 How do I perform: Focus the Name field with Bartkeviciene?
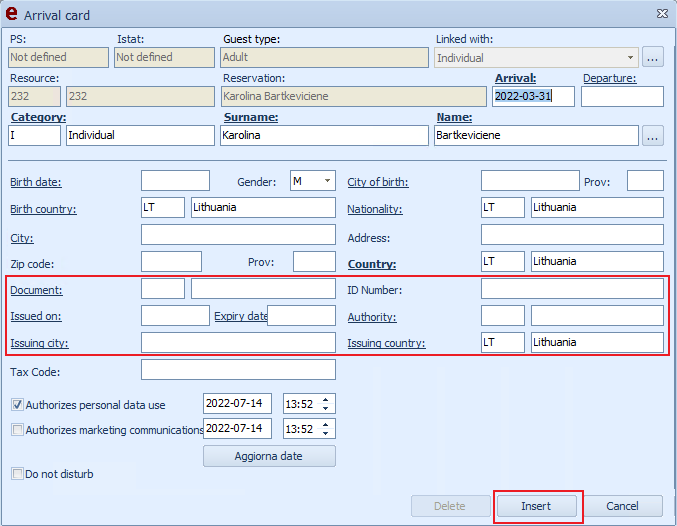[536, 136]
